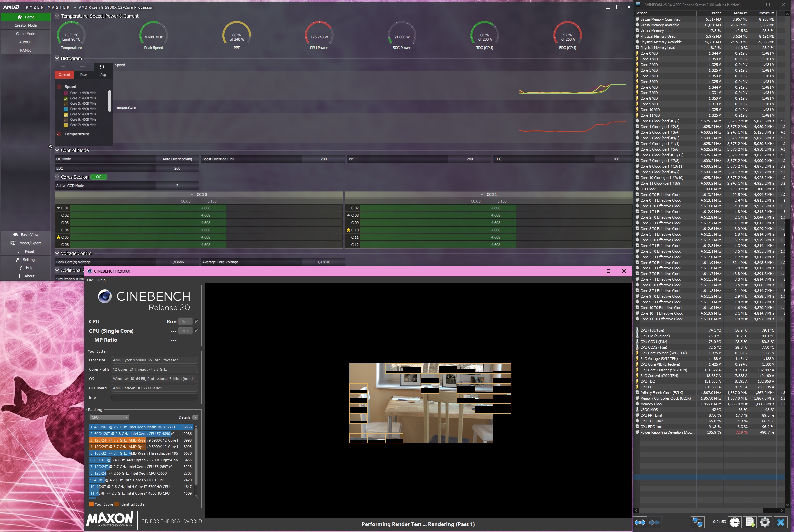Open Ryzen Master Settings gear icon
Viewport: 794px width, 532px height.
[18, 260]
